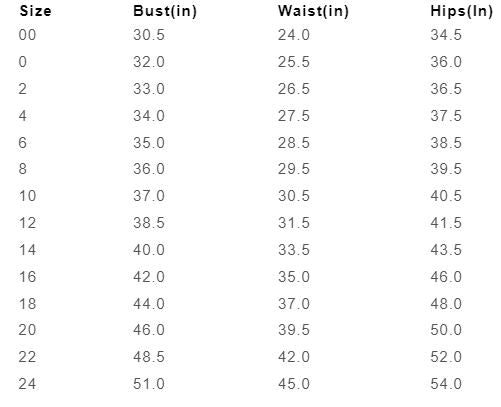The image size is (501, 407).
Task: Click the Bust(in) column header
Action: tap(165, 11)
